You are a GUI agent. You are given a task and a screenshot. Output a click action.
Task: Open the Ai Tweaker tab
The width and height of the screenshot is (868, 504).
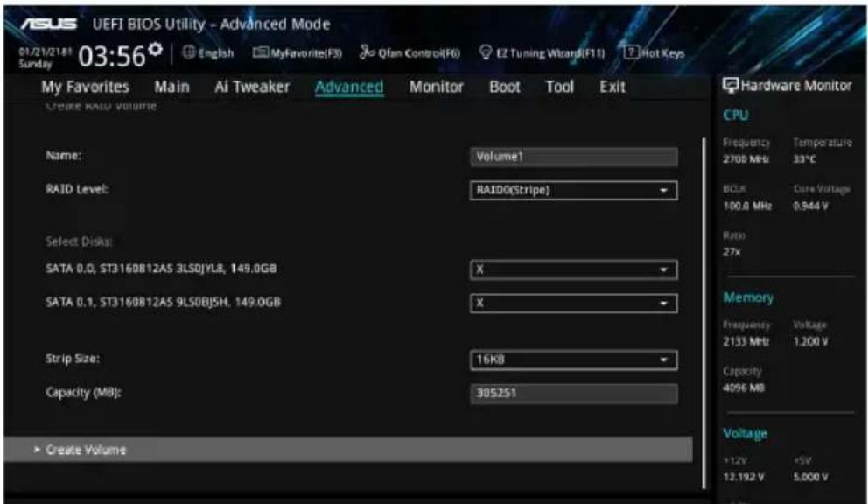252,87
